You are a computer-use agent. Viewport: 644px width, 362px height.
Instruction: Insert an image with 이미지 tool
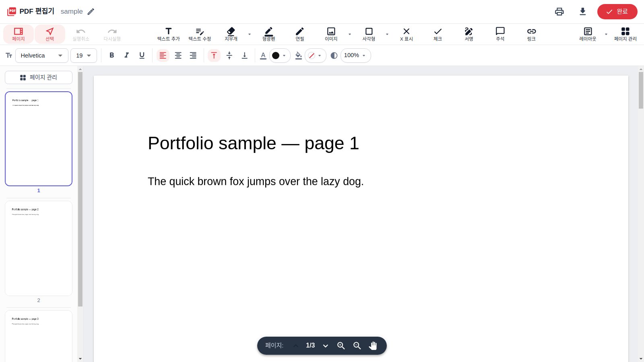coord(331,34)
